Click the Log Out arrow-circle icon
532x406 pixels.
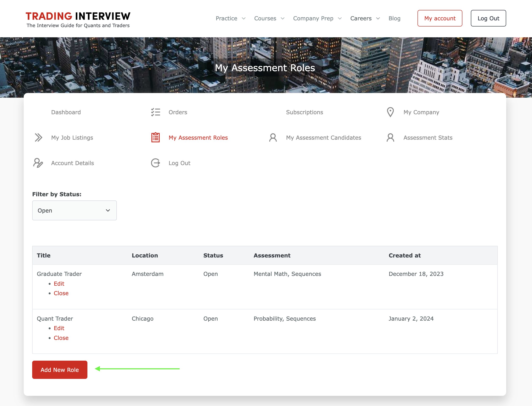[156, 163]
